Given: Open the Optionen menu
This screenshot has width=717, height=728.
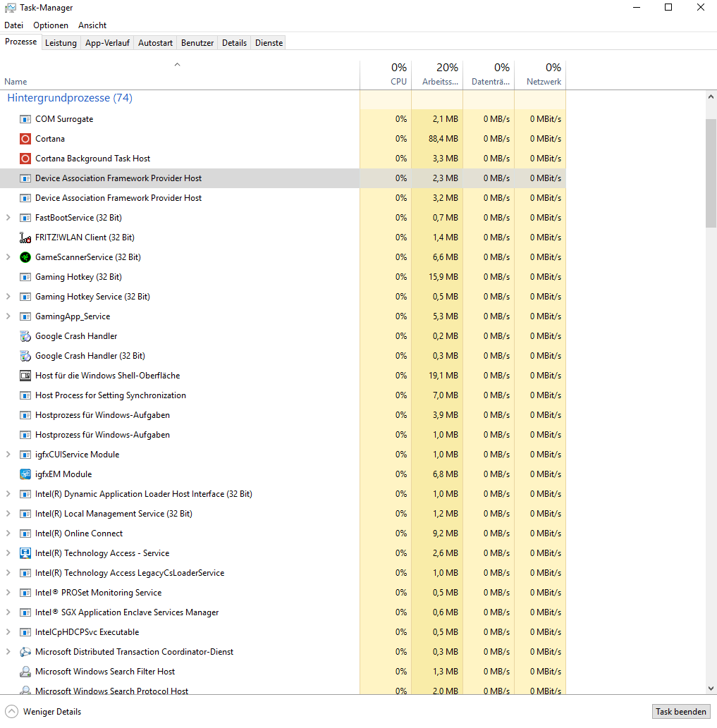Looking at the screenshot, I should (x=51, y=25).
